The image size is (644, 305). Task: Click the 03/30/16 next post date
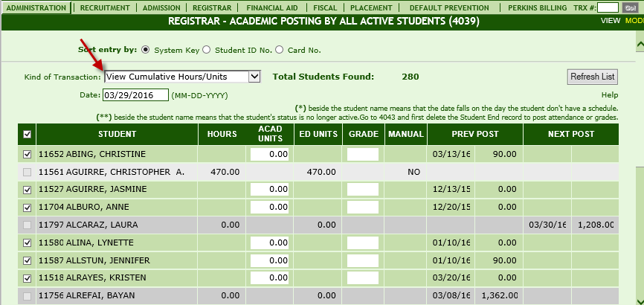(548, 225)
